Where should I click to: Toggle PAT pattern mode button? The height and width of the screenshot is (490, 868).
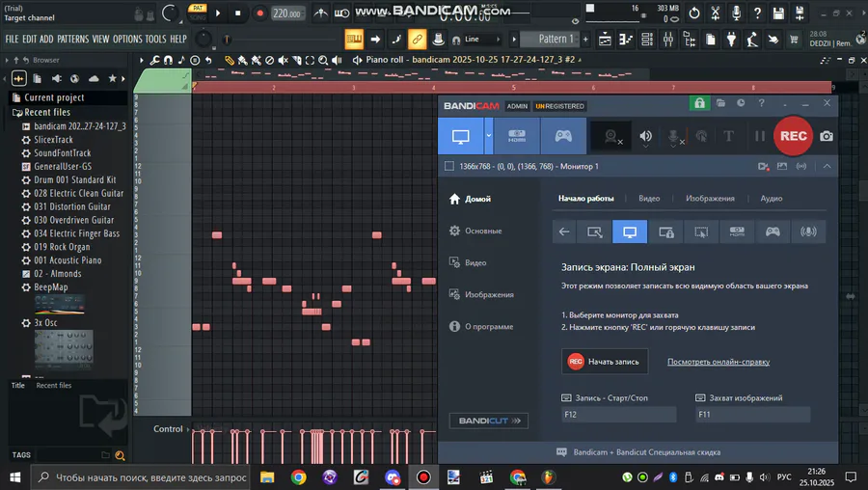[x=198, y=8]
